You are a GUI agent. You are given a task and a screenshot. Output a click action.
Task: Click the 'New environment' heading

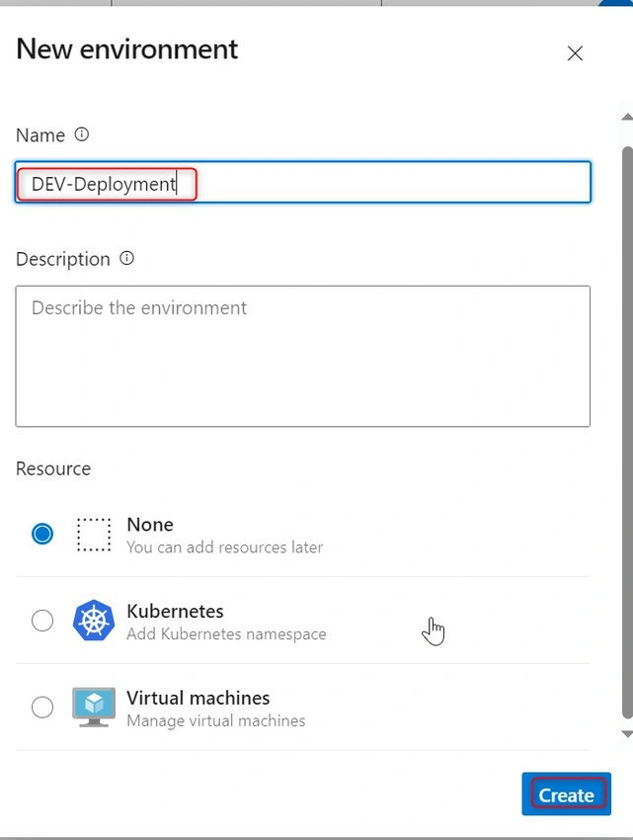pos(127,49)
